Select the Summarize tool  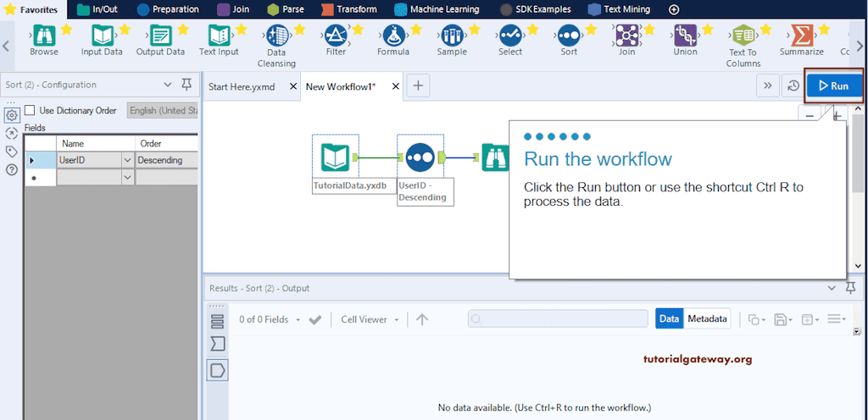[x=802, y=36]
